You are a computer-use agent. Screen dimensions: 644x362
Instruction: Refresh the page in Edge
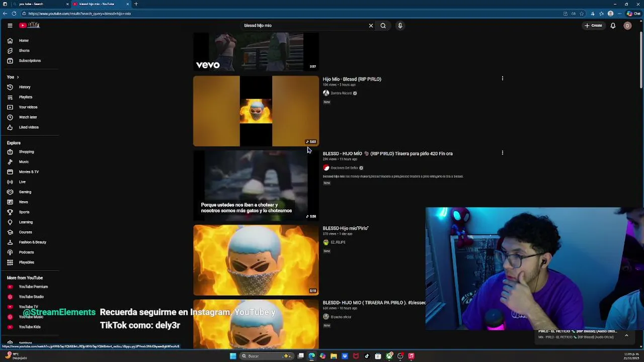pos(14,14)
